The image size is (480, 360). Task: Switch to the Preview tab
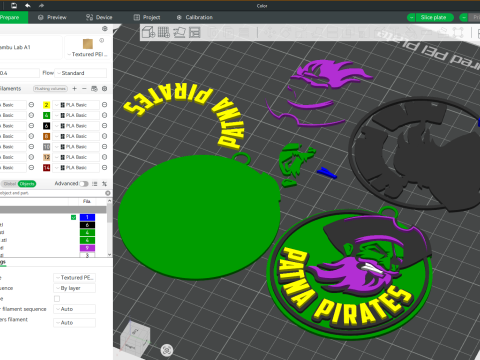pos(52,17)
